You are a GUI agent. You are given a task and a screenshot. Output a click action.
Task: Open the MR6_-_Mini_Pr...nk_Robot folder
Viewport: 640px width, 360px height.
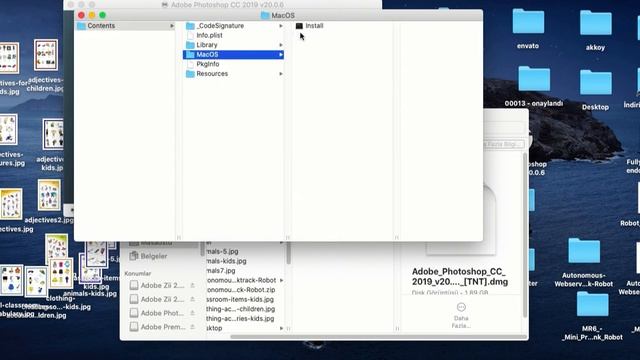(592, 304)
